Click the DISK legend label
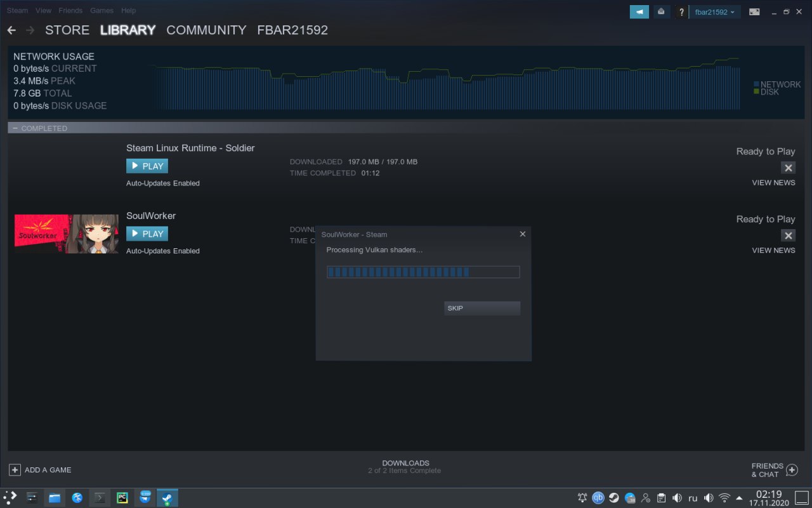This screenshot has width=812, height=508. [x=769, y=92]
